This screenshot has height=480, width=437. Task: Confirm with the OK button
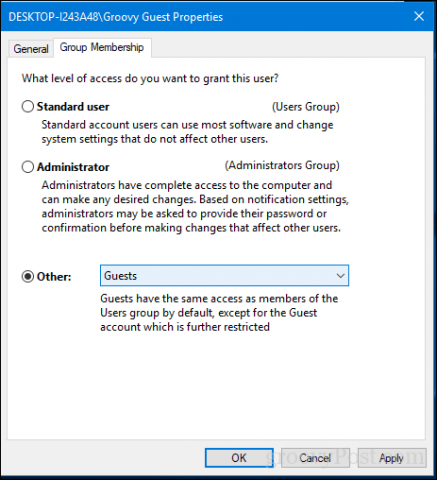click(239, 458)
